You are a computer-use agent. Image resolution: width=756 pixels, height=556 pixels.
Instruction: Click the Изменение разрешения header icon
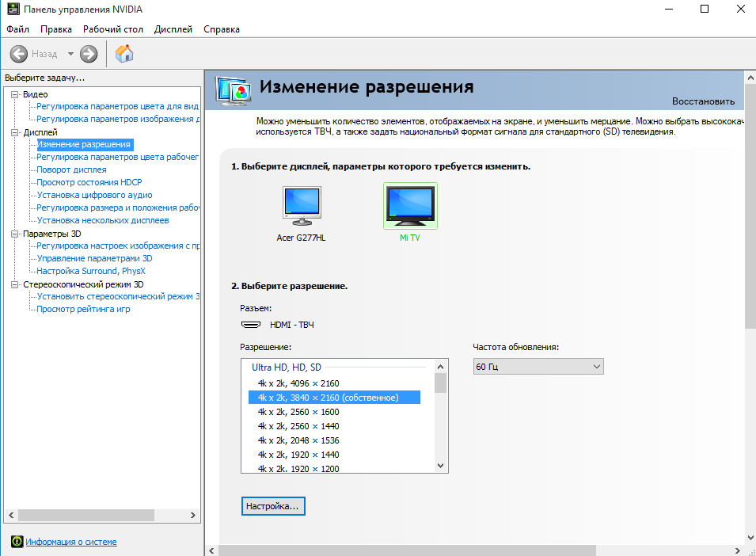(x=234, y=90)
